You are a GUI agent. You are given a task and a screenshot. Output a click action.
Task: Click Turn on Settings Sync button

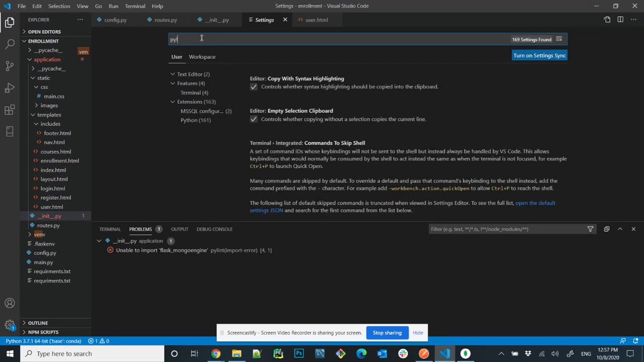[539, 55]
